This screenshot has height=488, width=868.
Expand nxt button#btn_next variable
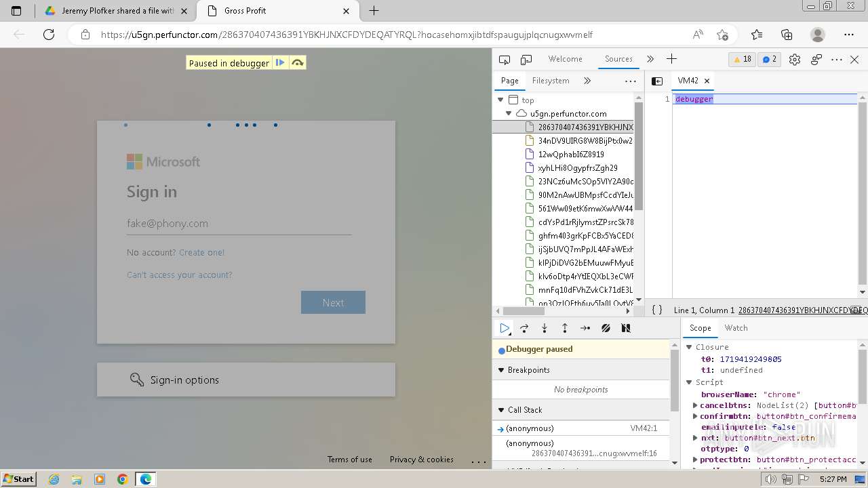695,438
